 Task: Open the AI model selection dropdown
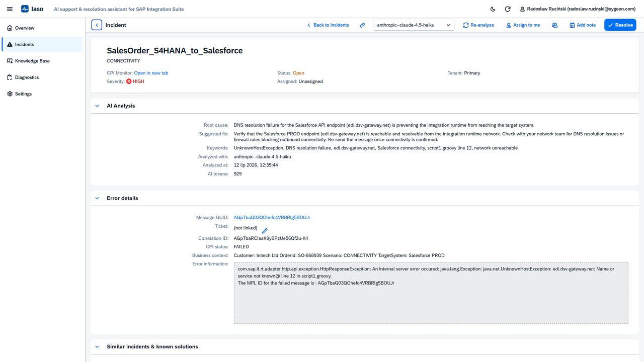point(414,25)
